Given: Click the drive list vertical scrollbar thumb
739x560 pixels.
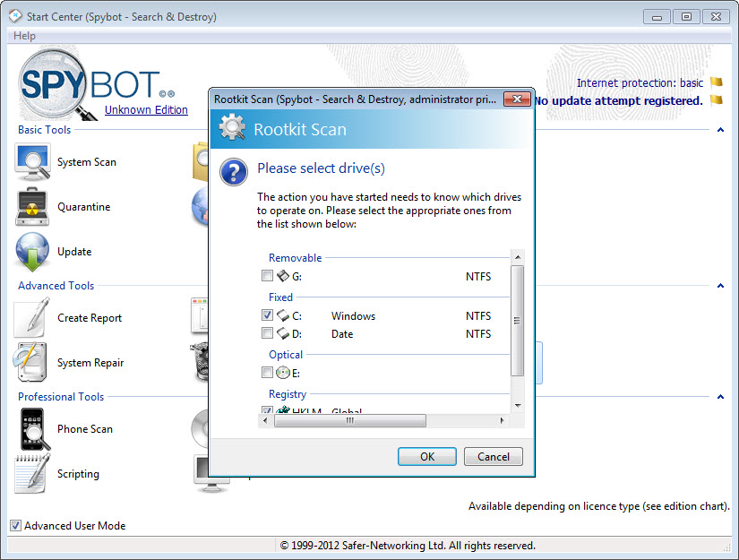Looking at the screenshot, I should coord(518,321).
